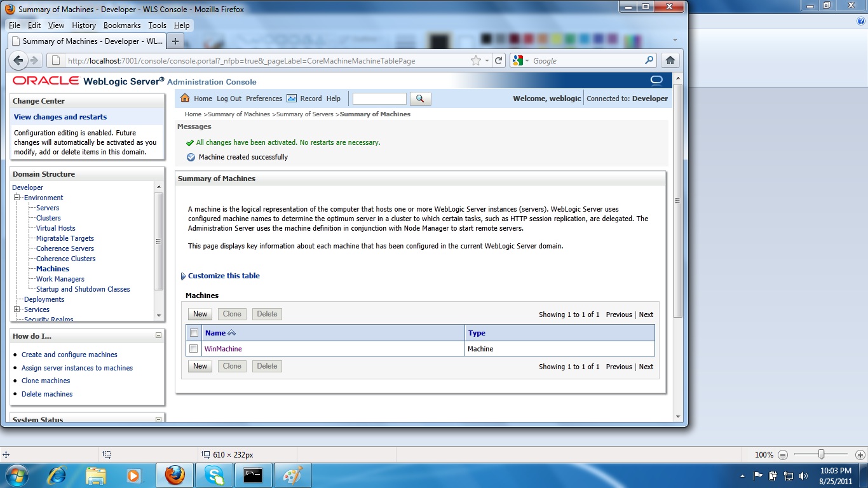Click the volume speaker tray icon
The height and width of the screenshot is (488, 868).
coord(804,475)
